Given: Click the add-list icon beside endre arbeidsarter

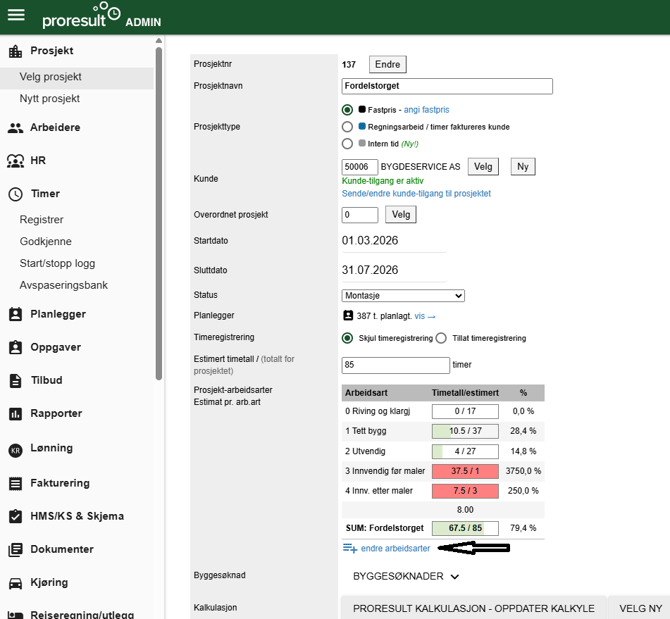Looking at the screenshot, I should (x=350, y=548).
